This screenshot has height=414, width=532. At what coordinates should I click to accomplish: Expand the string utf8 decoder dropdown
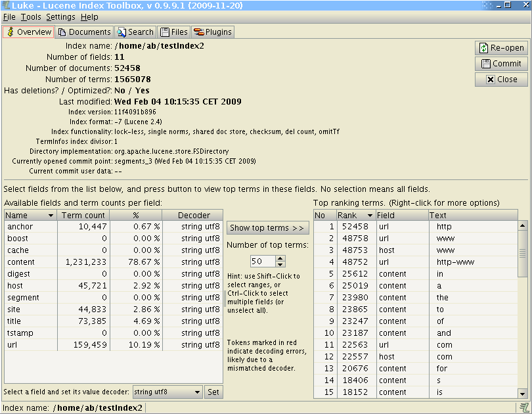click(x=197, y=392)
